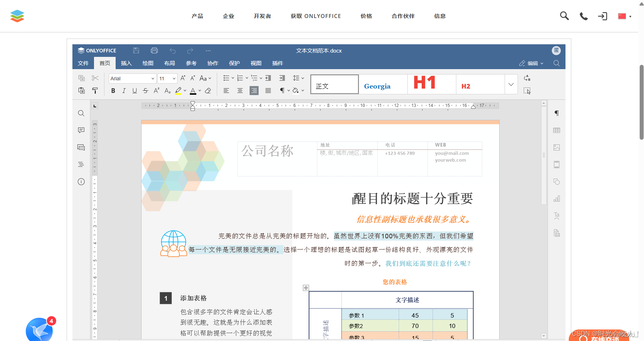Apply the Georgia style
Viewport: 644px width, 341px height.
383,84
